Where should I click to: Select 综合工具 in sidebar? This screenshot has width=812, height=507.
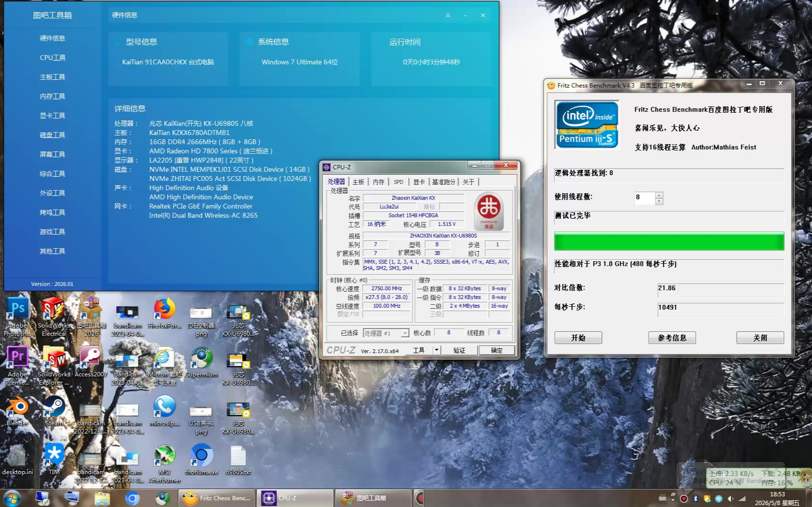[52, 174]
